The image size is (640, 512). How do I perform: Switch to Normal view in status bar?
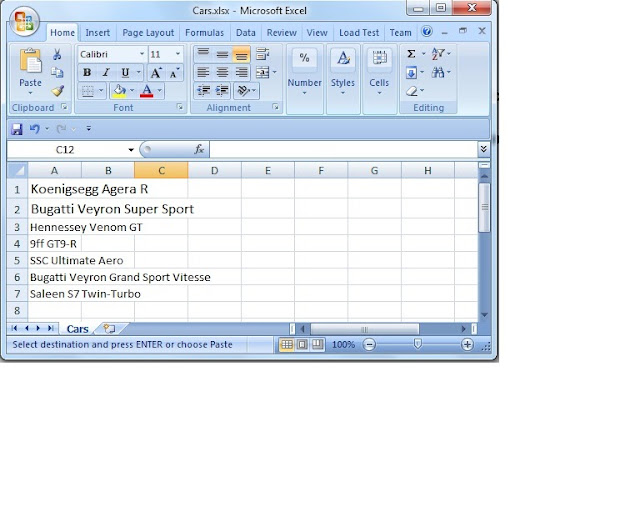click(287, 345)
